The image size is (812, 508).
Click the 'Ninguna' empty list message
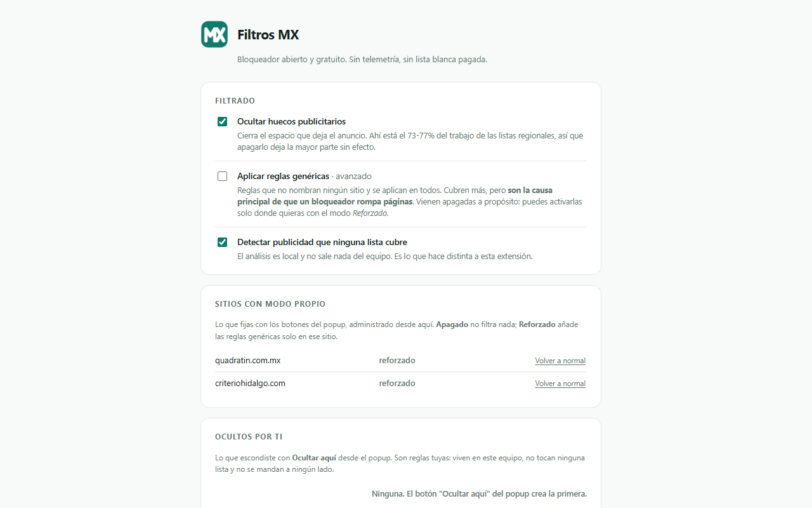(x=479, y=493)
